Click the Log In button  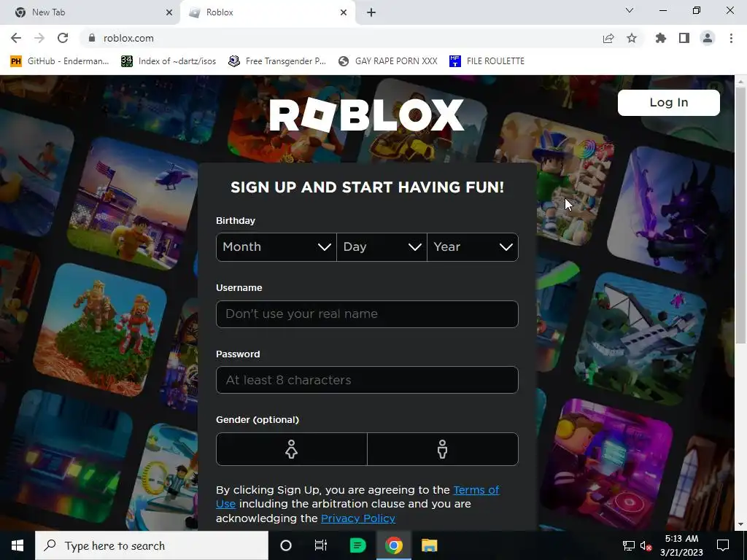click(x=668, y=102)
